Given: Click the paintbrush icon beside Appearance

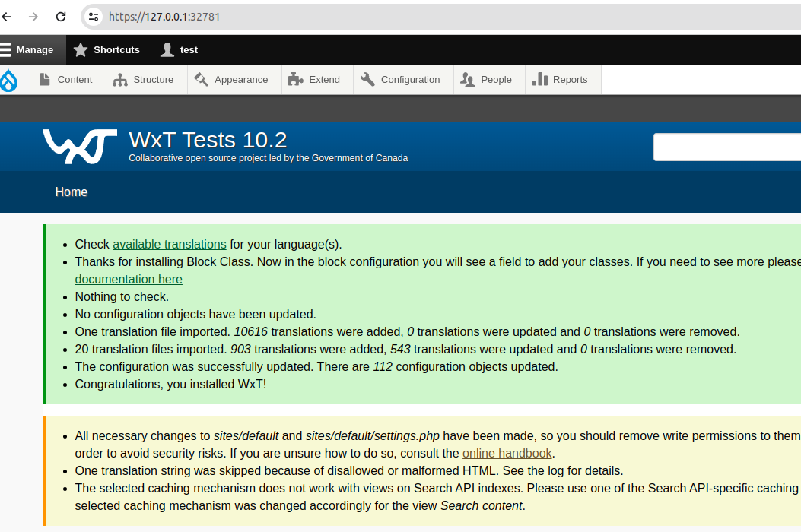Looking at the screenshot, I should (202, 79).
